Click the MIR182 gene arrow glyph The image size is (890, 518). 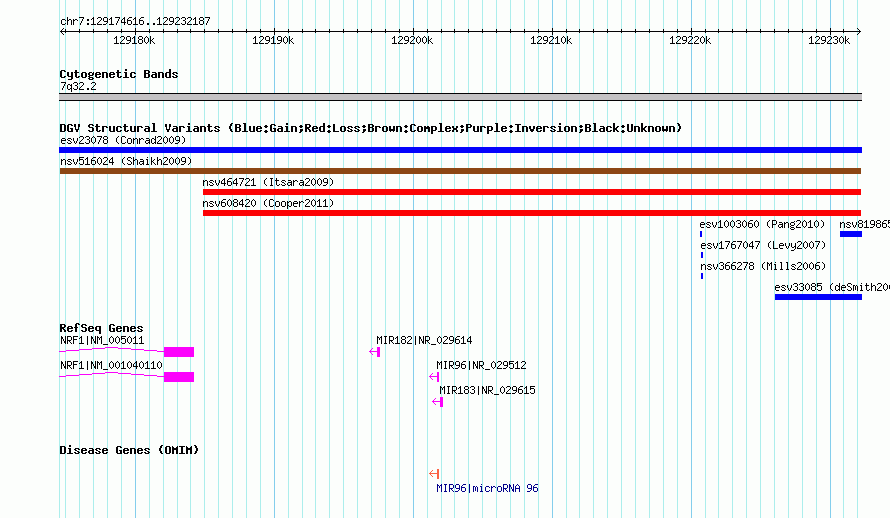click(x=375, y=352)
